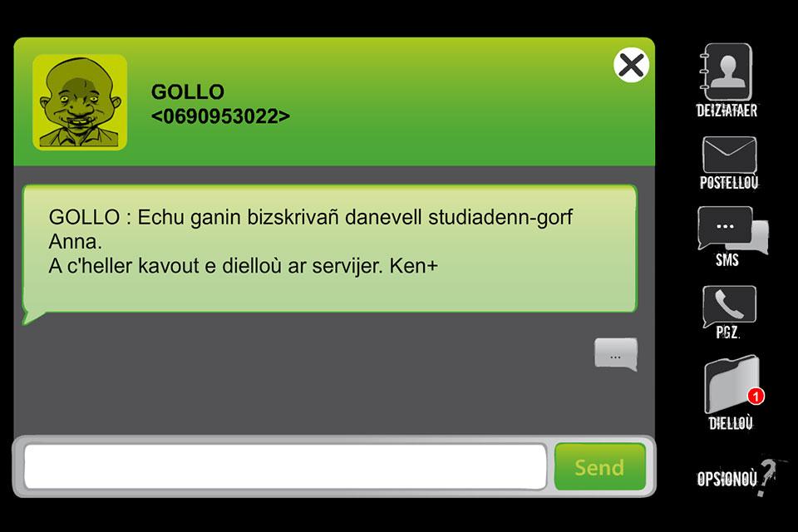Click the small grey reply bubble icon
Image resolution: width=798 pixels, height=532 pixels.
(x=616, y=354)
